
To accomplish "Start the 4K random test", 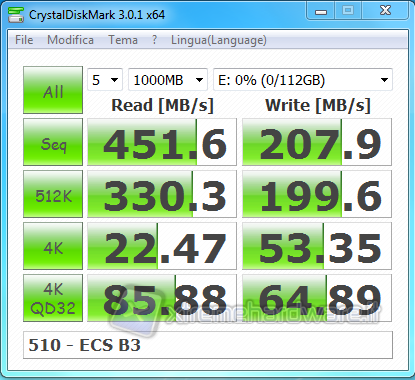I will coord(53,246).
